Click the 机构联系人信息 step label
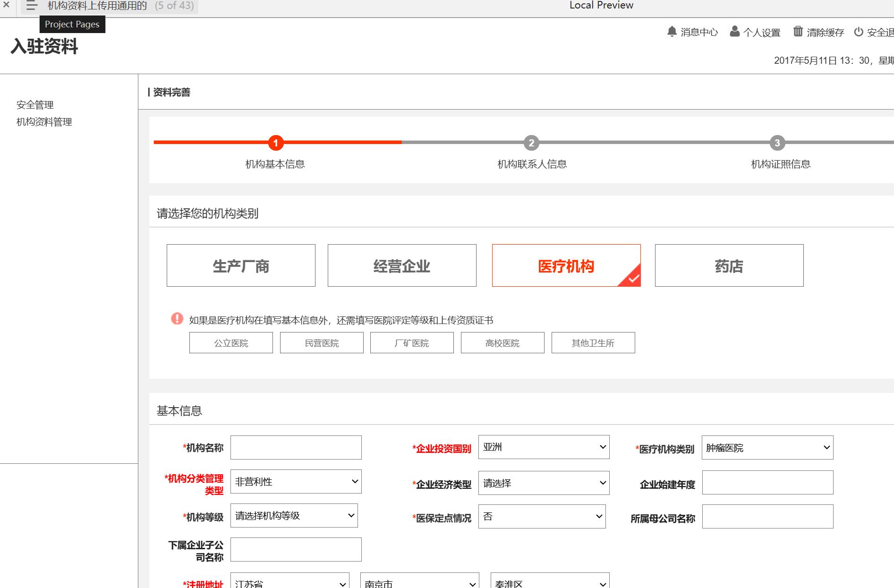 point(532,164)
